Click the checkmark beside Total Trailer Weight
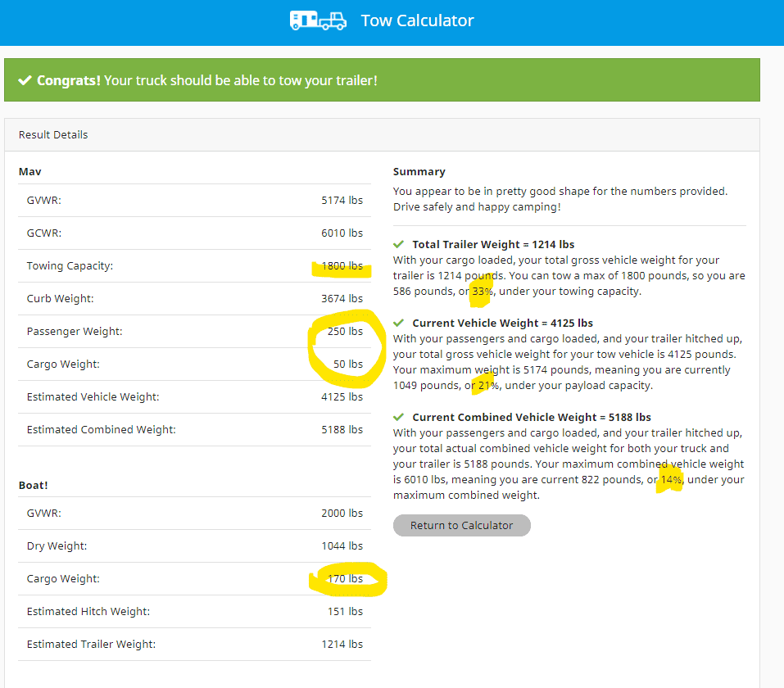784x688 pixels. (398, 244)
